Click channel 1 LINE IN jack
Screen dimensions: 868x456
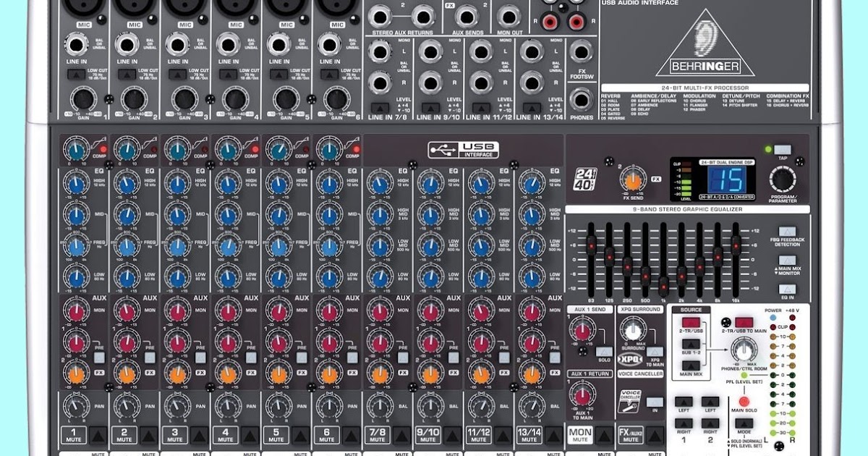75,45
